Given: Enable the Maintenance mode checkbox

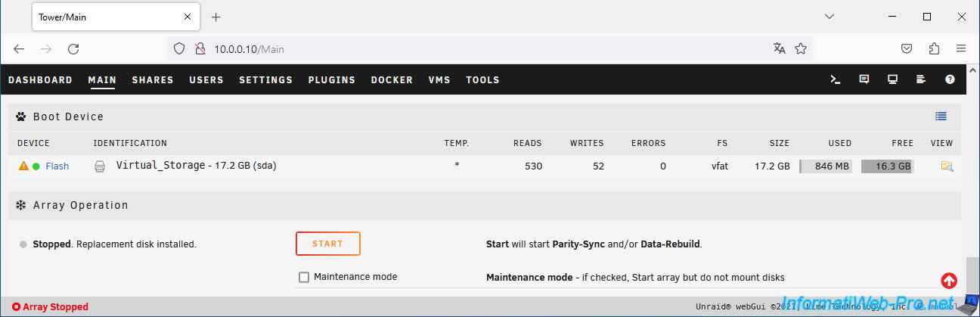Looking at the screenshot, I should point(304,277).
